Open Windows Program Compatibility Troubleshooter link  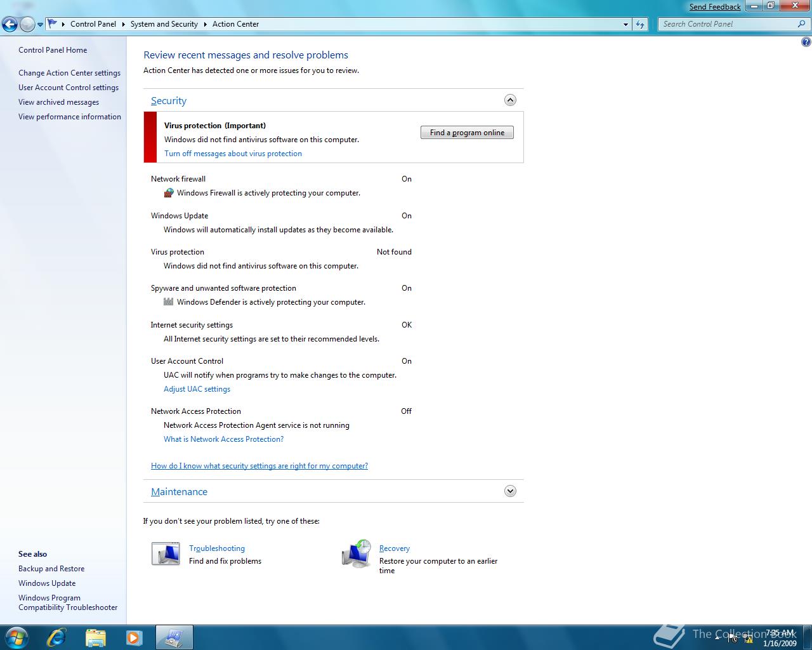pos(68,602)
